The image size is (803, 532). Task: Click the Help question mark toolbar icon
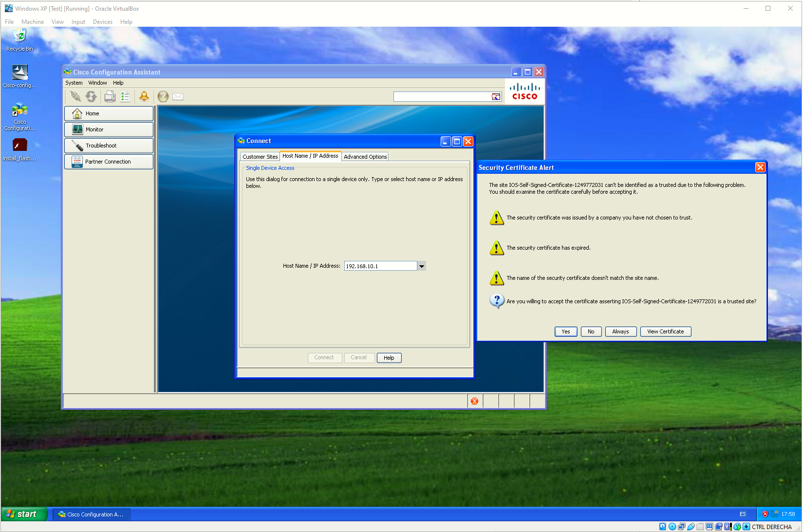[163, 96]
